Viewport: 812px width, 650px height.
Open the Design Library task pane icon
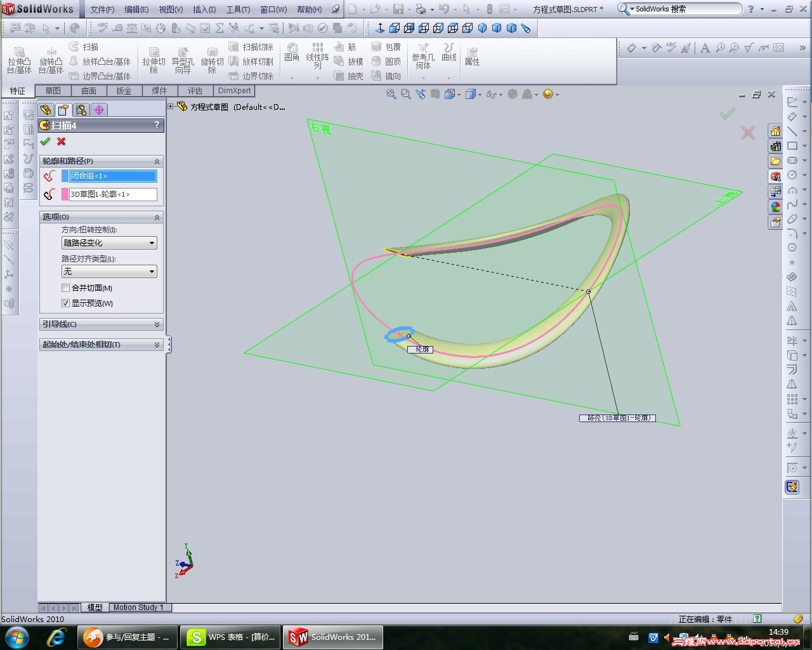click(x=775, y=146)
